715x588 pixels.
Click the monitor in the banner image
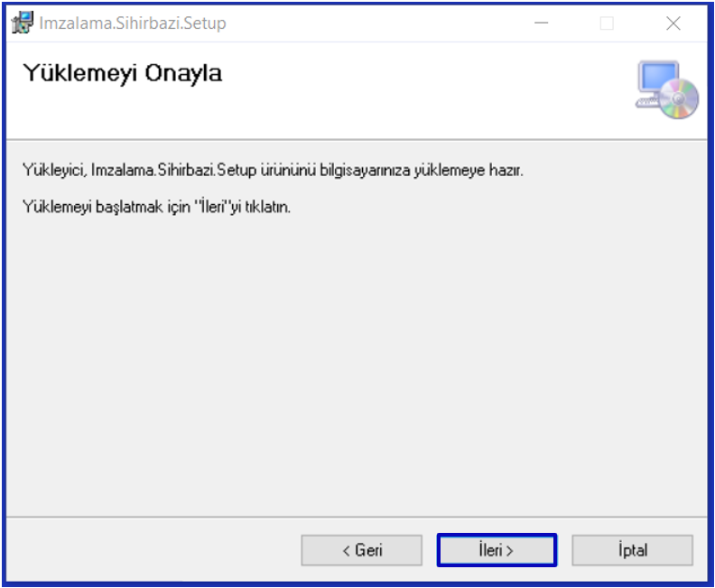pos(658,79)
